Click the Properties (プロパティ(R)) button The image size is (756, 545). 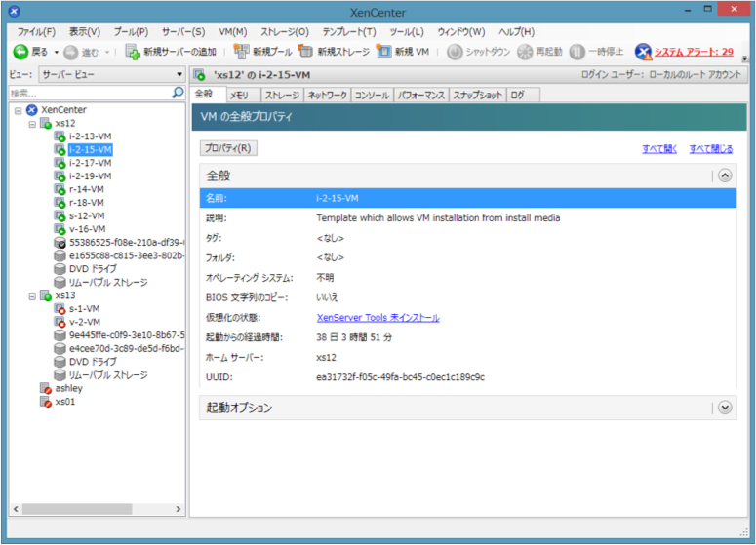[228, 148]
